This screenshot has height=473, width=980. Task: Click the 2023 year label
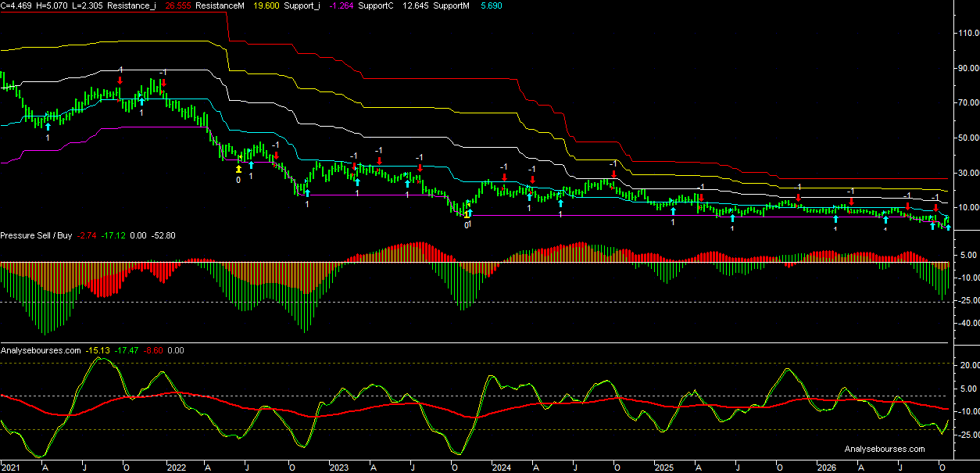(x=338, y=468)
